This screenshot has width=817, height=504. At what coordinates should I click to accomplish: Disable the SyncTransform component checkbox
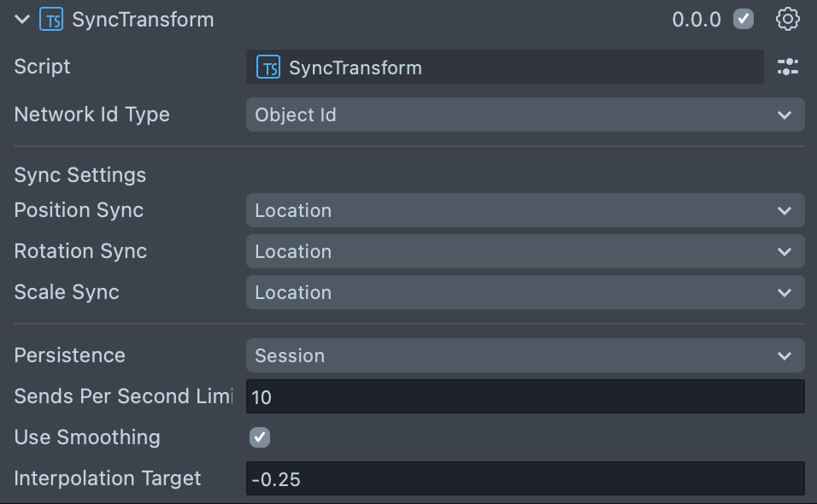coord(744,19)
